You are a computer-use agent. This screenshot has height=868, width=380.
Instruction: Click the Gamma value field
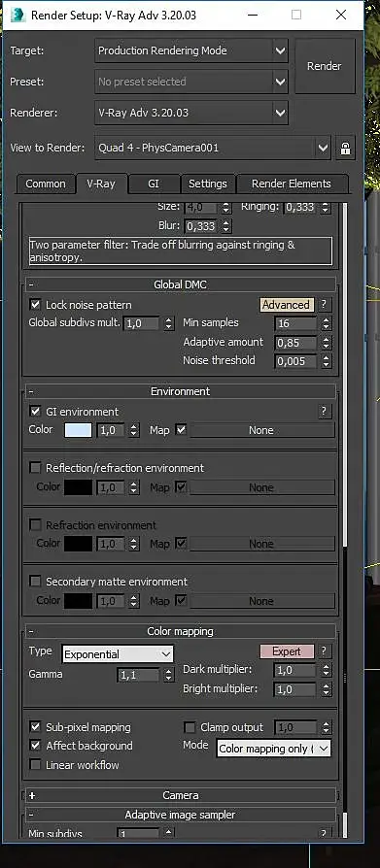coord(138,676)
